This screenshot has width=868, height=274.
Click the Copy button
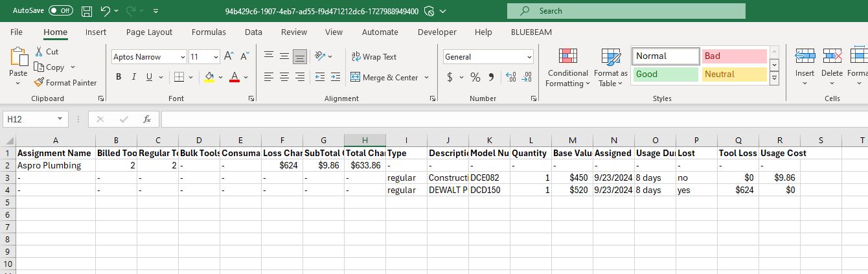pos(50,67)
